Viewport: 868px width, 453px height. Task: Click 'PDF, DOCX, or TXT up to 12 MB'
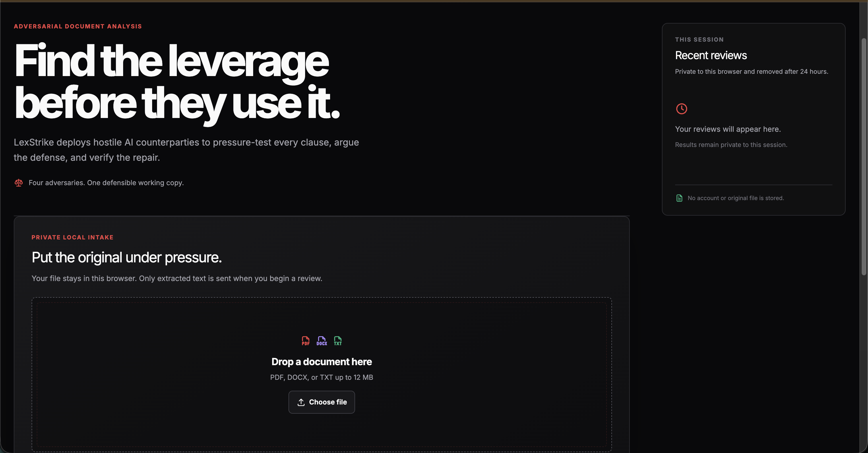click(321, 377)
